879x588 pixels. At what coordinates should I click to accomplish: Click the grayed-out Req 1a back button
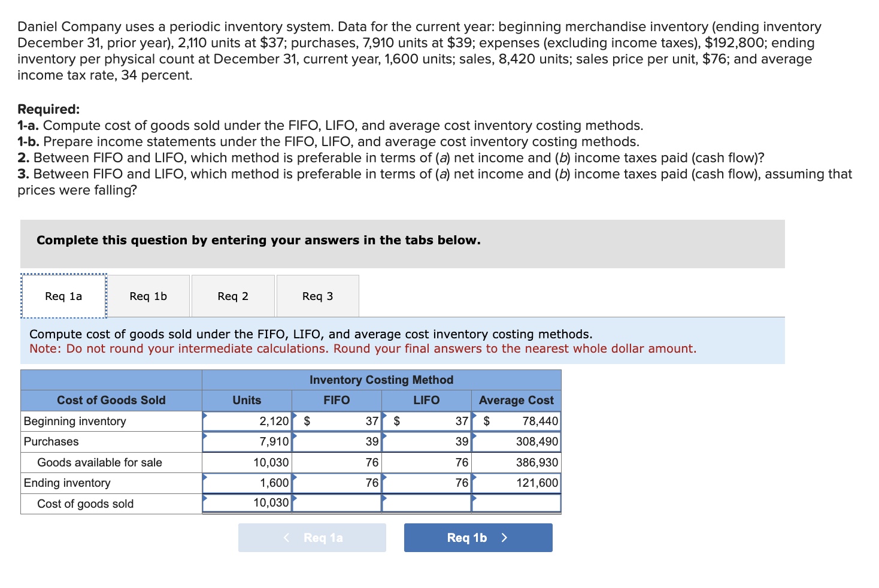click(x=311, y=537)
